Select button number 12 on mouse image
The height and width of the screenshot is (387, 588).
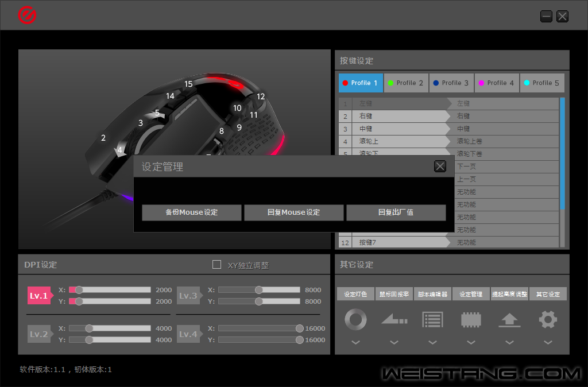point(261,96)
